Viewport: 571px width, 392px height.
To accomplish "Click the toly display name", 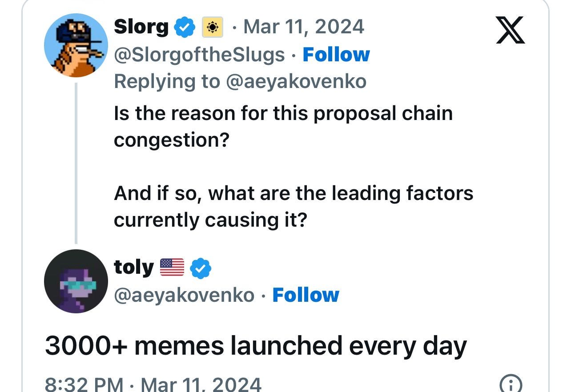I will click(x=133, y=267).
